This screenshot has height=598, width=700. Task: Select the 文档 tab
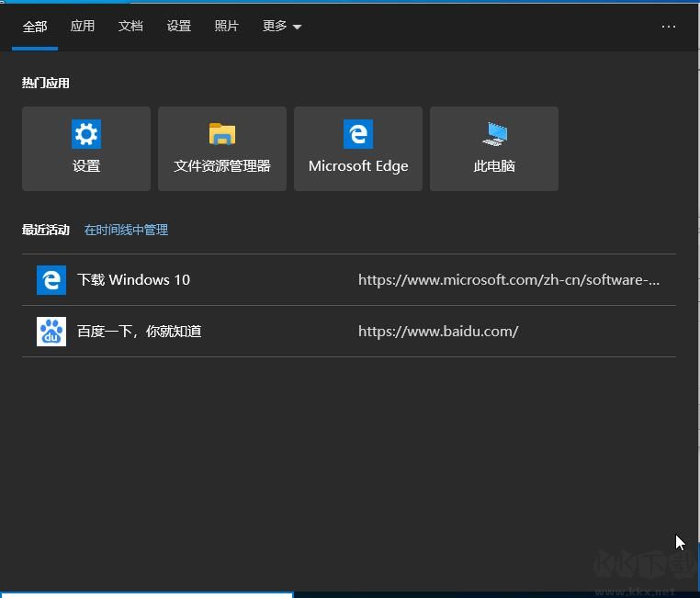pos(130,27)
